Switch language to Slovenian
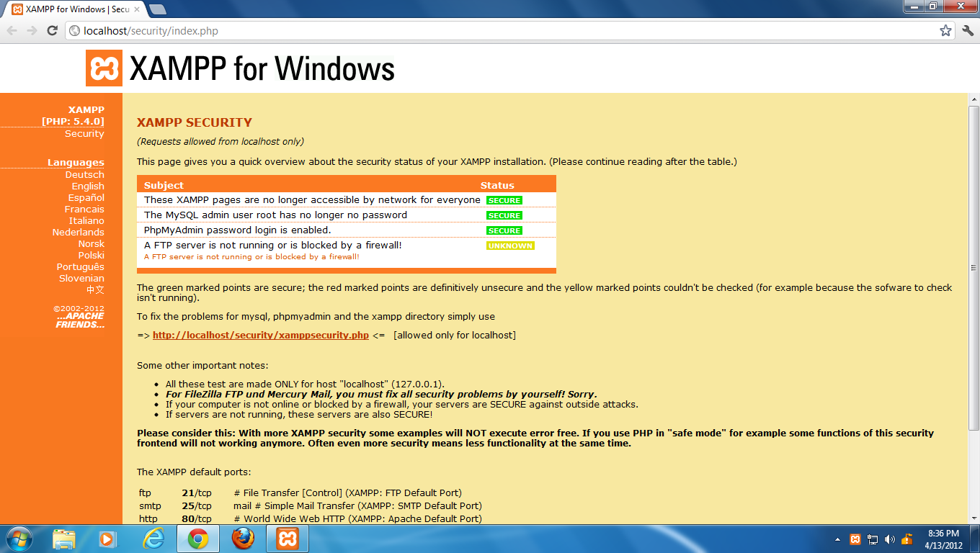The height and width of the screenshot is (553, 980). click(x=81, y=279)
